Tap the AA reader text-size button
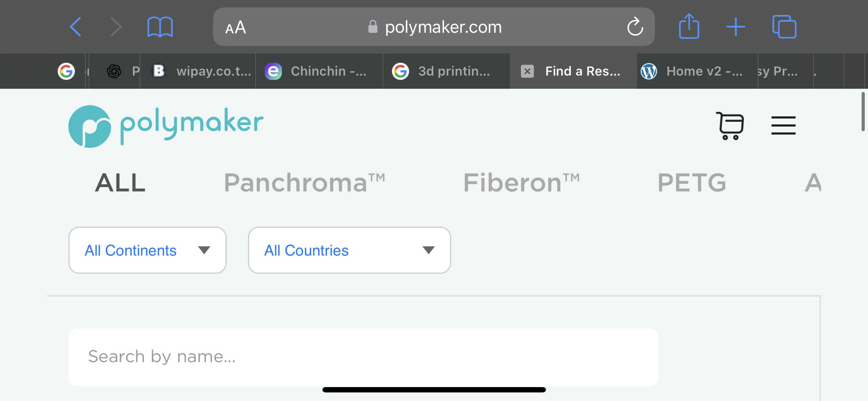Image resolution: width=868 pixels, height=401 pixels. (x=236, y=27)
